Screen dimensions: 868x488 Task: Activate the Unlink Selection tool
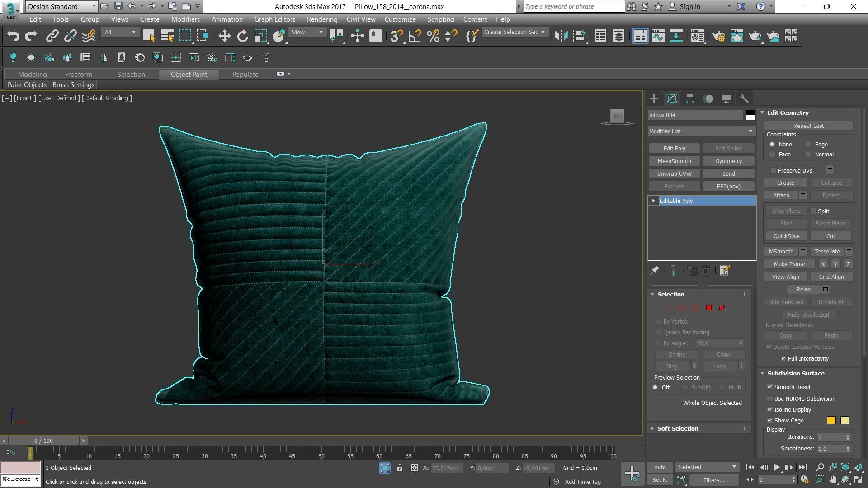pyautogui.click(x=70, y=36)
